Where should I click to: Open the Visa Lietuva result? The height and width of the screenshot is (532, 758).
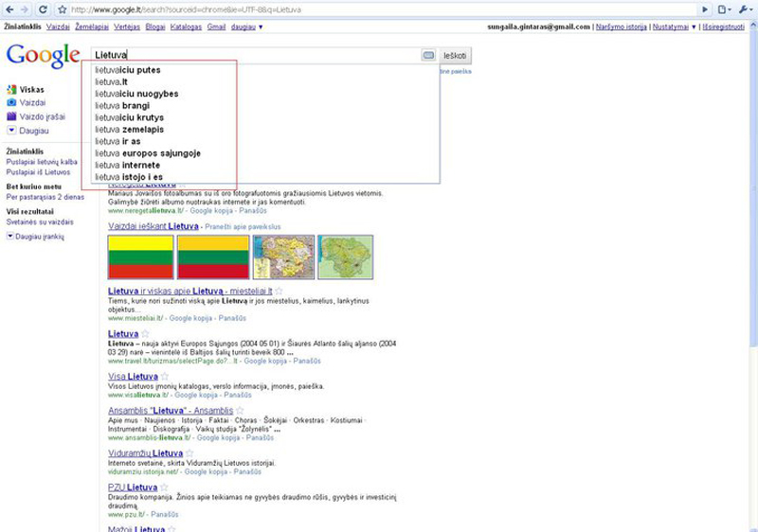tap(133, 376)
